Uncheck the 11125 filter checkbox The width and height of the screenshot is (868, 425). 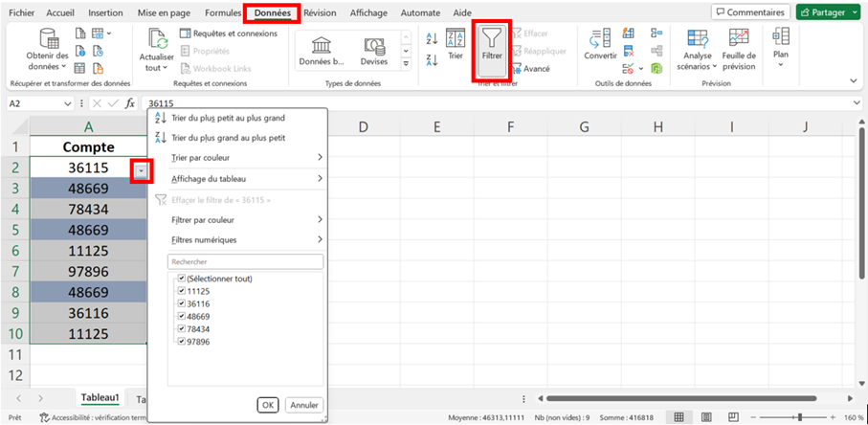(x=182, y=291)
